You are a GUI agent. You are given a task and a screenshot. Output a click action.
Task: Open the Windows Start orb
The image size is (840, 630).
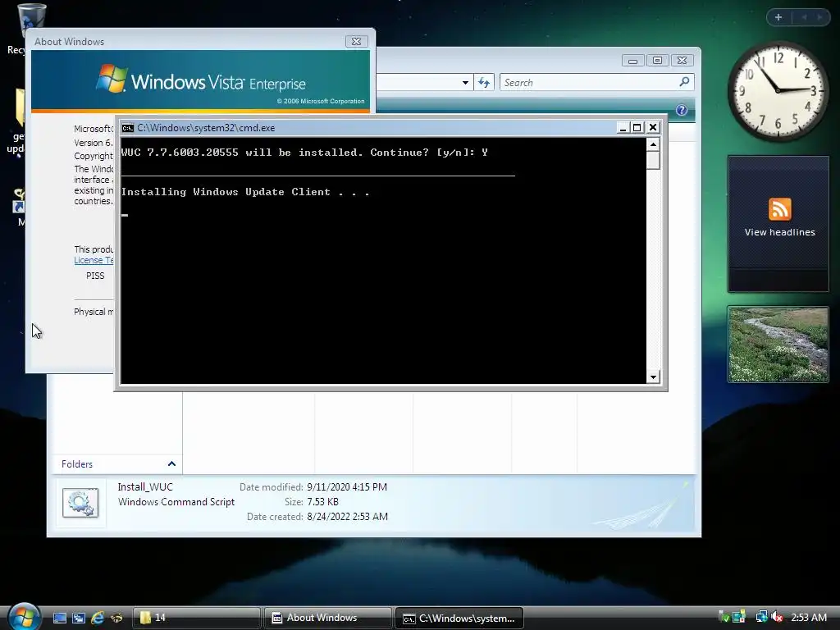tap(24, 616)
